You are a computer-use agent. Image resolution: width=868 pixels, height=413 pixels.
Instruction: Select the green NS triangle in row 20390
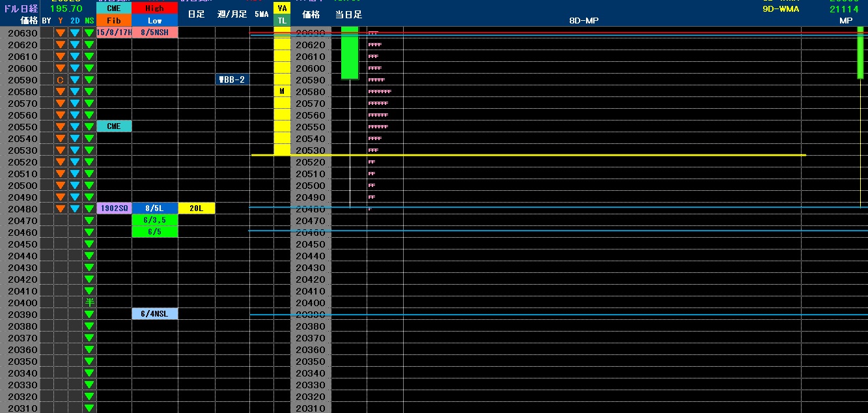89,314
